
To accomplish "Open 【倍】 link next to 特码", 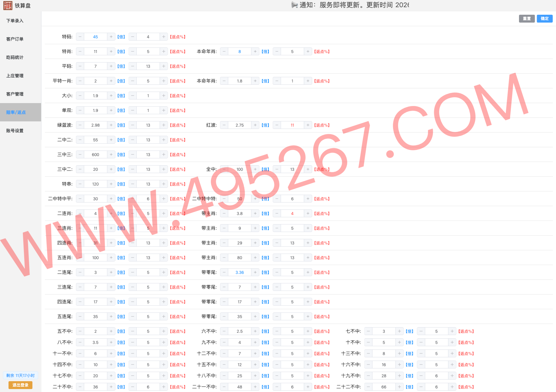I will [121, 37].
